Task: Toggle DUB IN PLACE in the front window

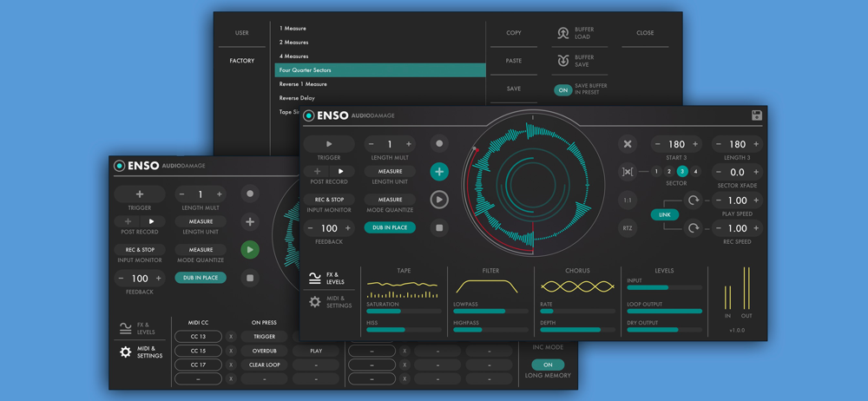Action: (390, 227)
